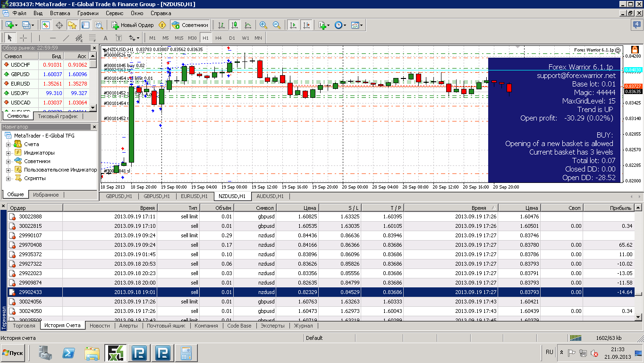Open the Templates dropdown
The height and width of the screenshot is (363, 644).
pyautogui.click(x=357, y=25)
